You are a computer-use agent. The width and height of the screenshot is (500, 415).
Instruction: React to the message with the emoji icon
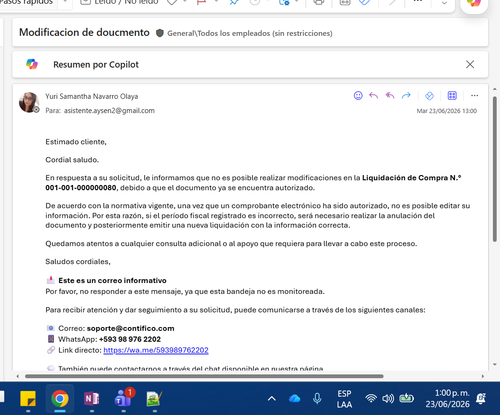358,96
